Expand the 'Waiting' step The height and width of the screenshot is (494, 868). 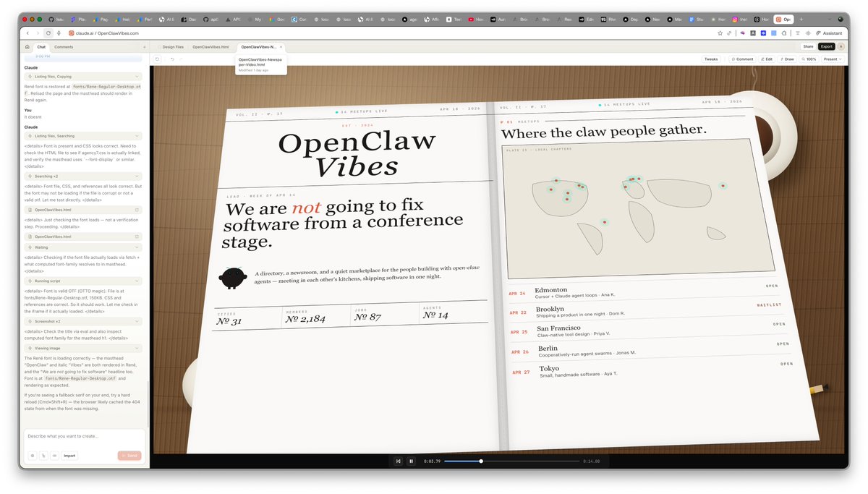pyautogui.click(x=83, y=247)
